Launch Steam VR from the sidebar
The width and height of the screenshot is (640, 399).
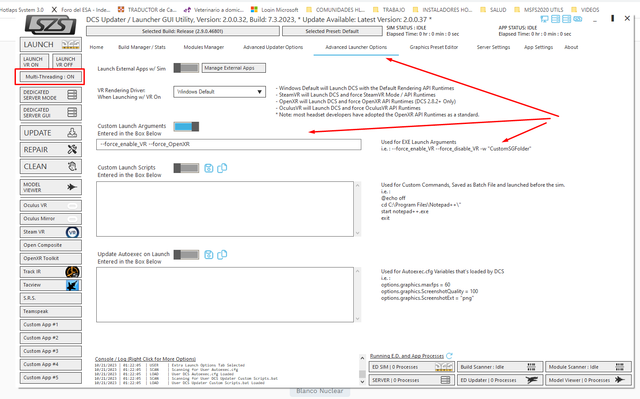(x=51, y=232)
